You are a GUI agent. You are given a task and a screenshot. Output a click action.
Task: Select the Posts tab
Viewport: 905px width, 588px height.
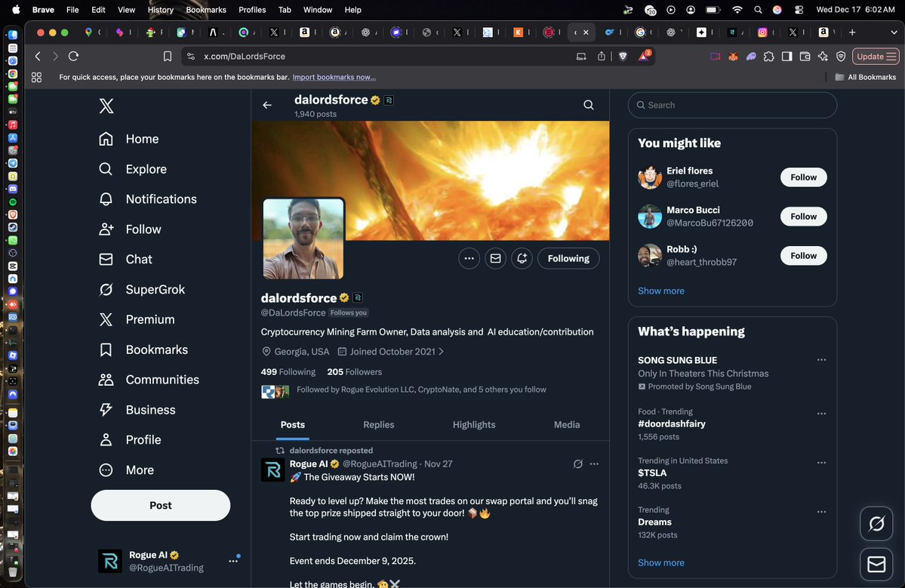(293, 425)
